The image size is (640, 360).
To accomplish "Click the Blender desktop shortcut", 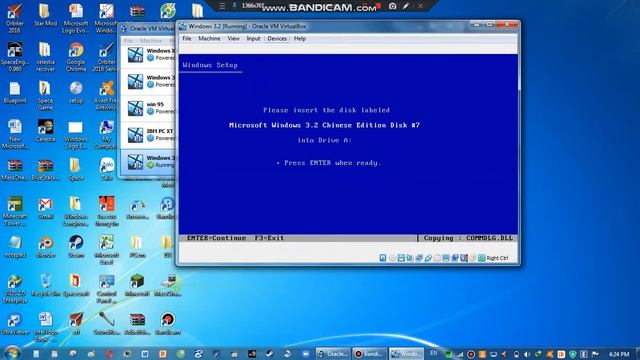I will click(x=45, y=247).
